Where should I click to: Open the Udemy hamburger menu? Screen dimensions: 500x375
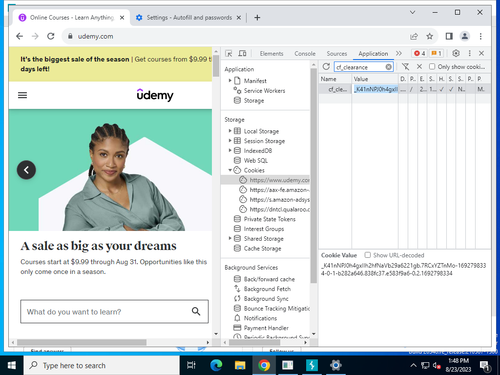tap(22, 95)
